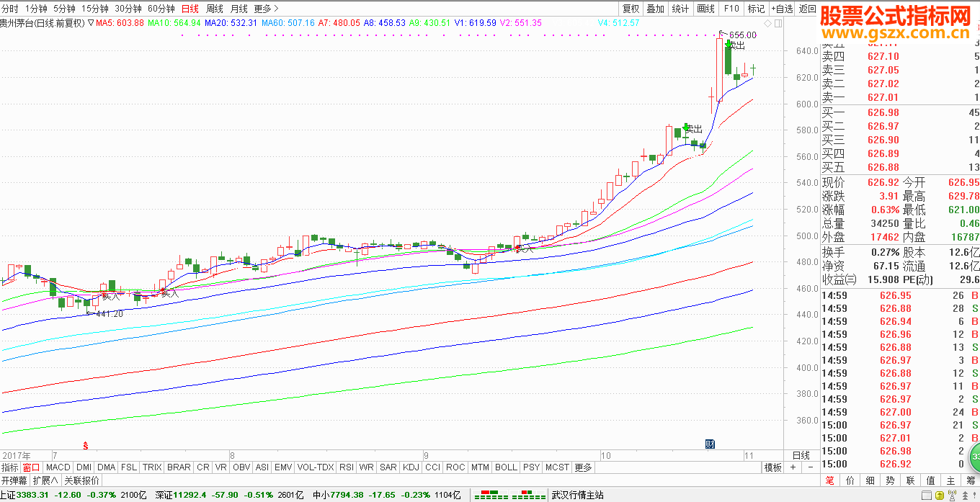Select the MACD indicator tab
This screenshot has width=980, height=502.
58,467
